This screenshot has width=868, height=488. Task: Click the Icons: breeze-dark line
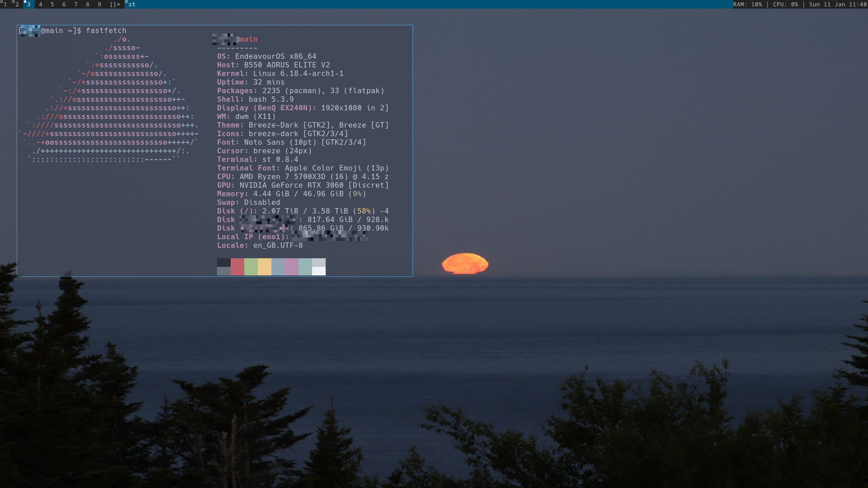coord(283,133)
